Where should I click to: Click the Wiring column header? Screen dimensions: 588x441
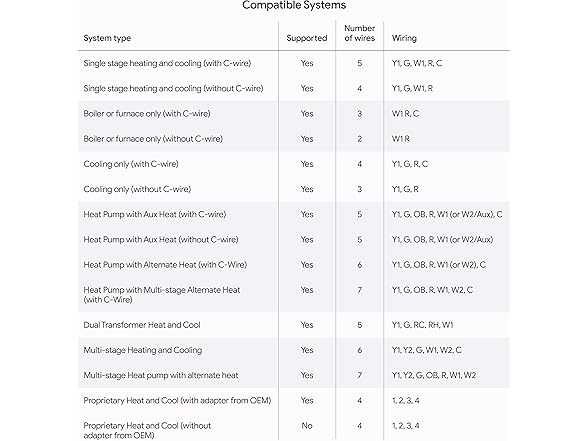tap(404, 38)
